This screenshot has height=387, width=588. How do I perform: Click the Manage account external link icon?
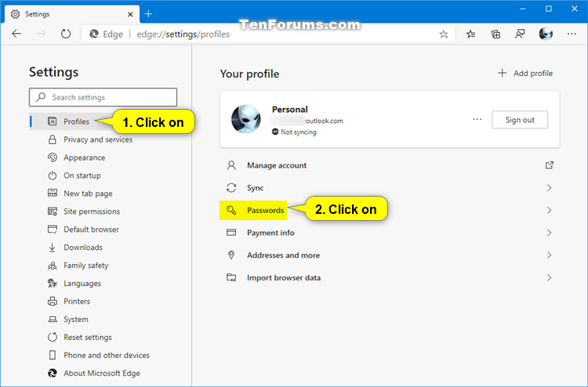[x=550, y=165]
